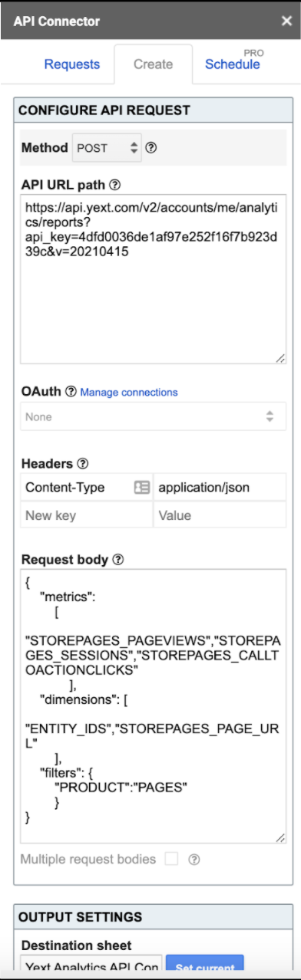Click the Set current button
The image size is (301, 980).
[204, 966]
